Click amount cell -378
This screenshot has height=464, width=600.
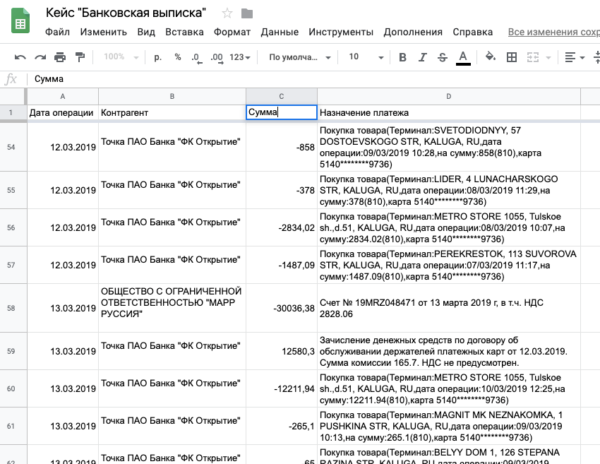click(x=282, y=190)
